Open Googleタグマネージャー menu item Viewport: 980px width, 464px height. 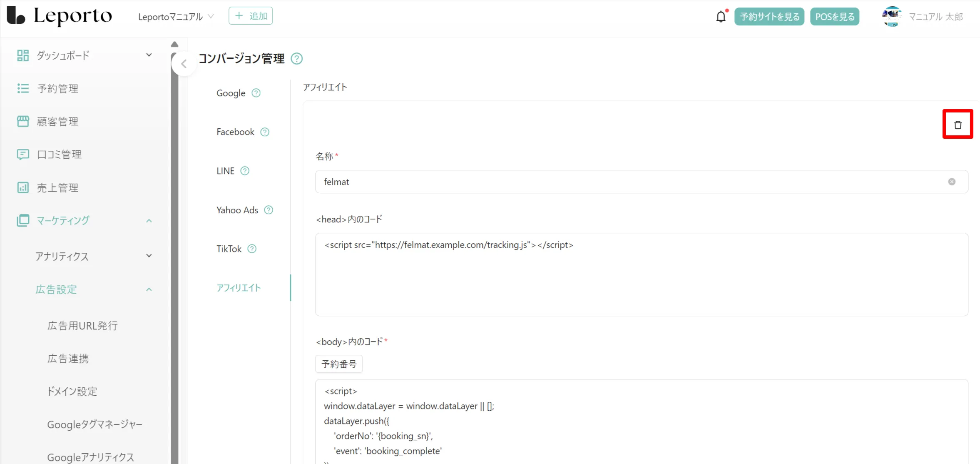coord(95,424)
